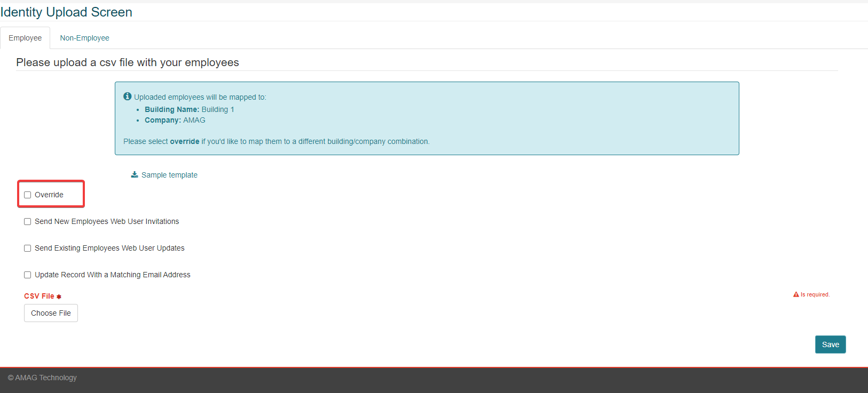Viewport: 868px width, 393px height.
Task: Check Send New Employees Web User Invitations box
Action: click(x=28, y=222)
